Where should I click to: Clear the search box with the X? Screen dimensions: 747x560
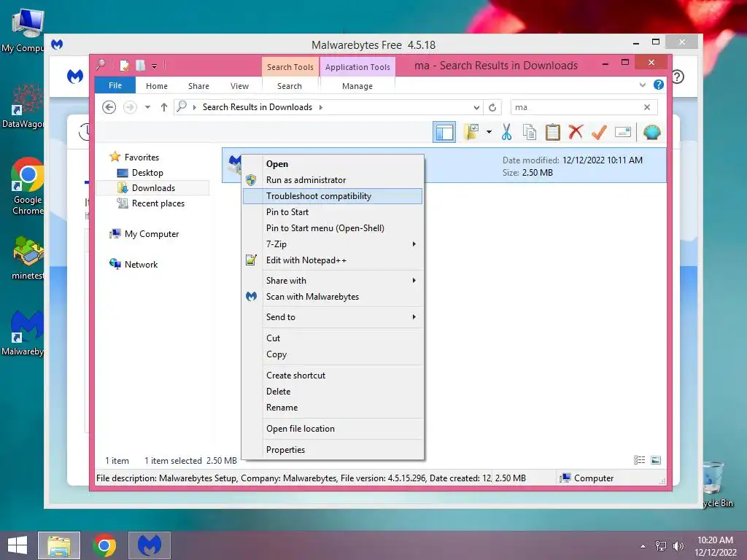647,107
